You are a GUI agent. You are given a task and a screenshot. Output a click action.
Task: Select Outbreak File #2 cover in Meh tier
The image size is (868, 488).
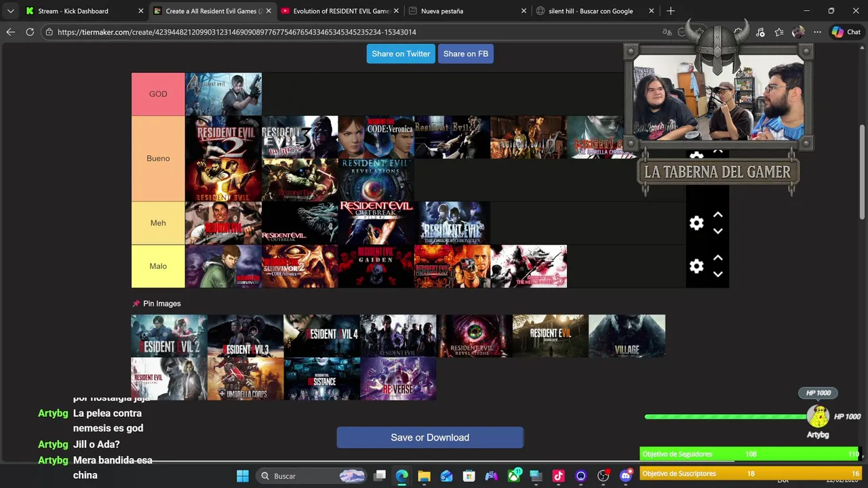(376, 223)
